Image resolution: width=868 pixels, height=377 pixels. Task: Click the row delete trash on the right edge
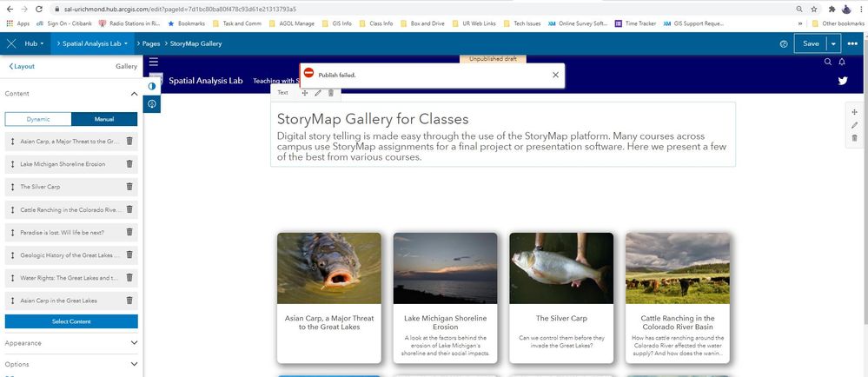[855, 138]
